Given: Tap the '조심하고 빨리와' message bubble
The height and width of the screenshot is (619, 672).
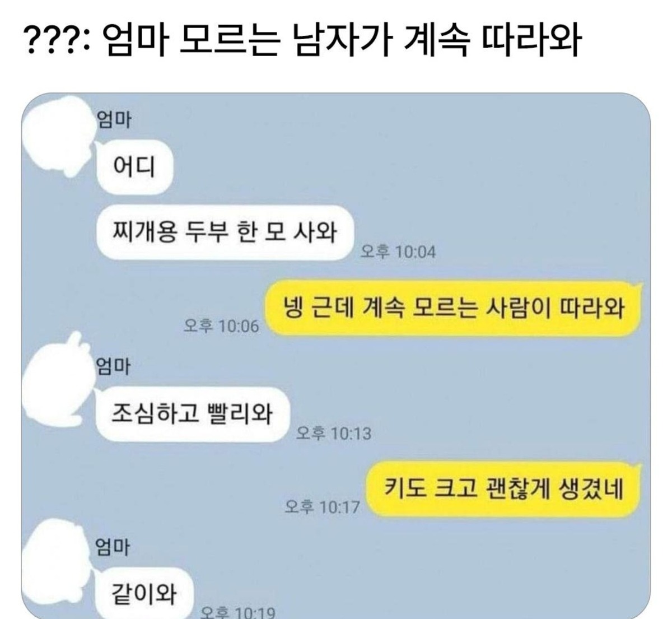Looking at the screenshot, I should click(x=192, y=415).
